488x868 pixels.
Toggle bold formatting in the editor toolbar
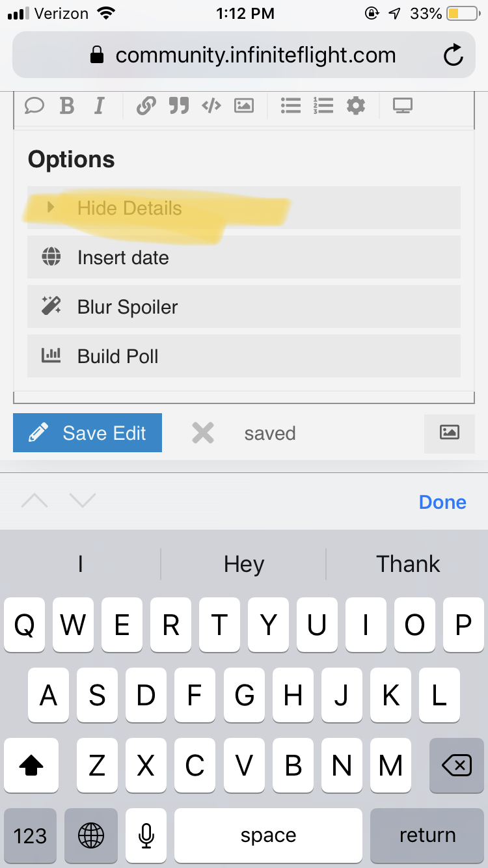(67, 105)
